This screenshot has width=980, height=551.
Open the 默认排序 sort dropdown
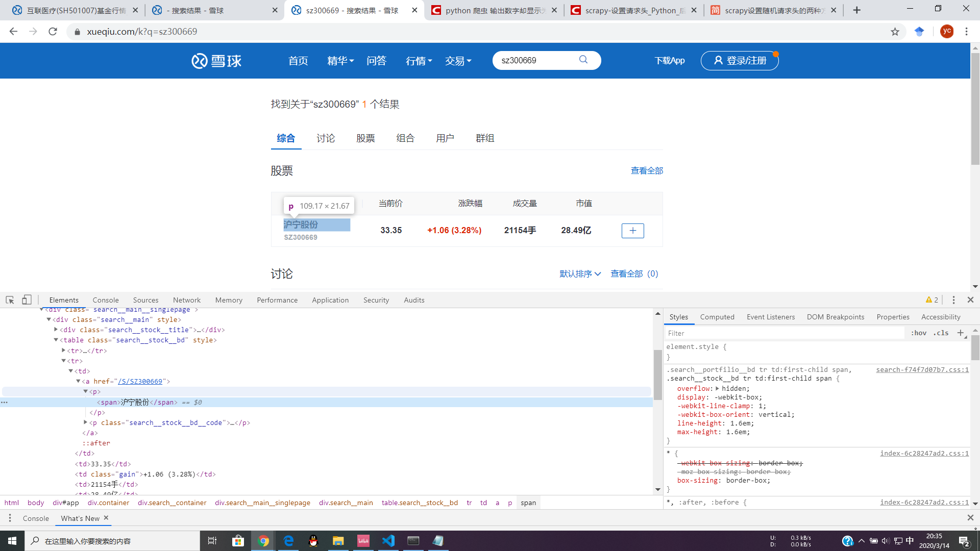(580, 274)
